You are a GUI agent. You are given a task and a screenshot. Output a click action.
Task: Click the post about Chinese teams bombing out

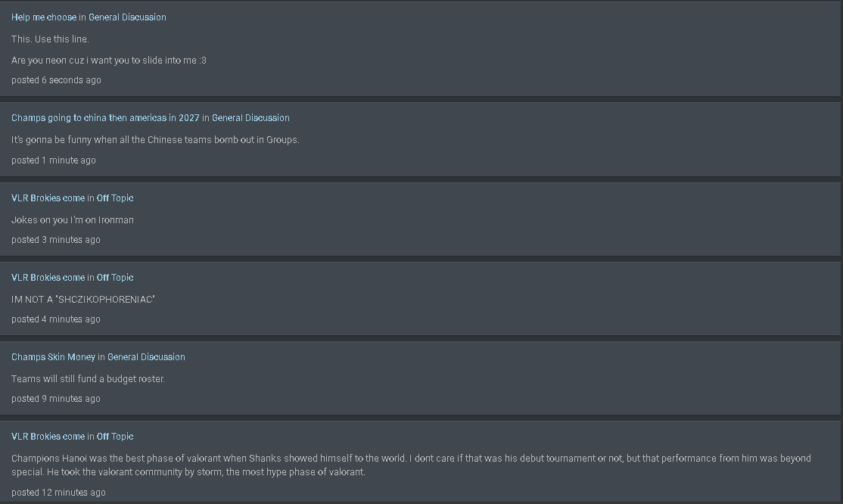click(155, 140)
